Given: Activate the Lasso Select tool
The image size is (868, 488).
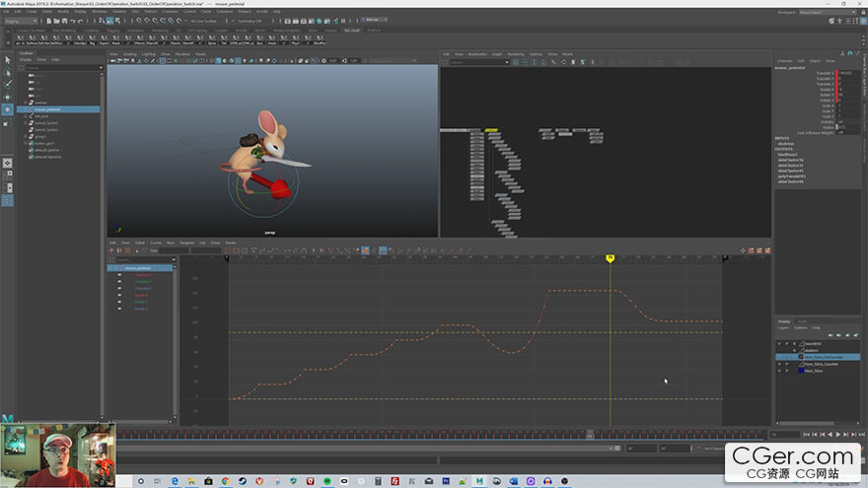Looking at the screenshot, I should pos(8,72).
